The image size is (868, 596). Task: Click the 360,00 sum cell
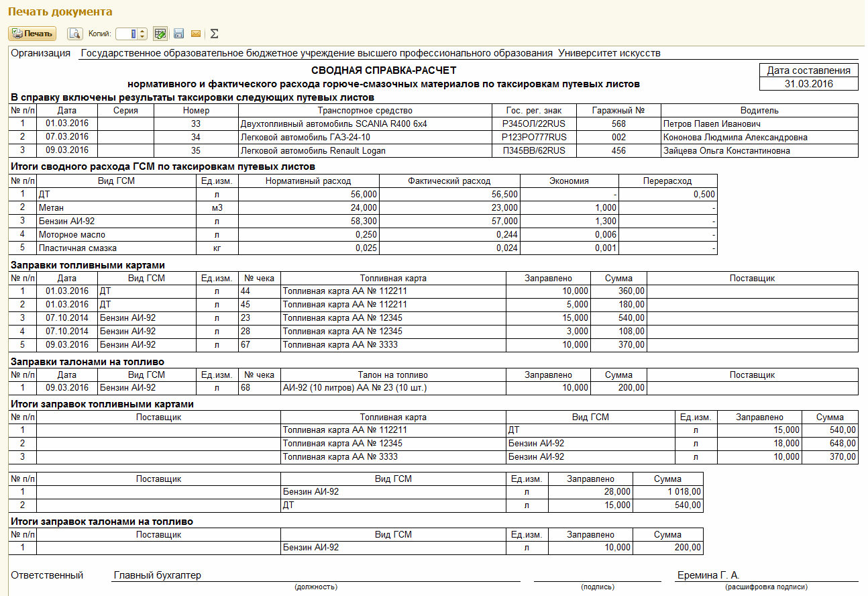pyautogui.click(x=618, y=291)
